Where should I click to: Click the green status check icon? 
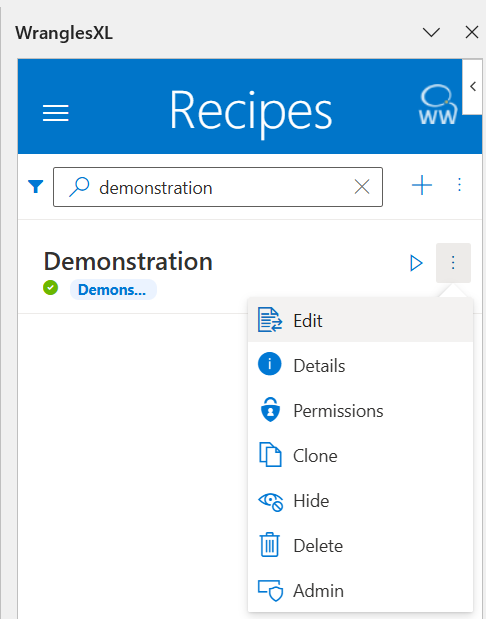coord(51,287)
